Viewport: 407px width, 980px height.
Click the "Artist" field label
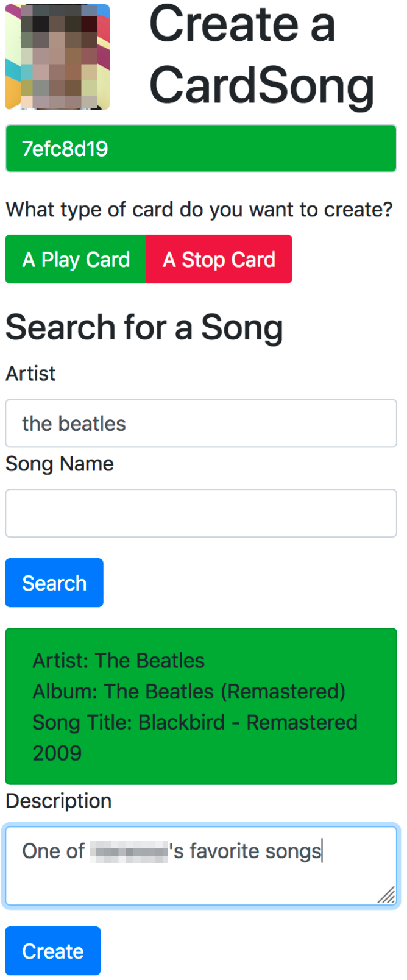point(30,374)
